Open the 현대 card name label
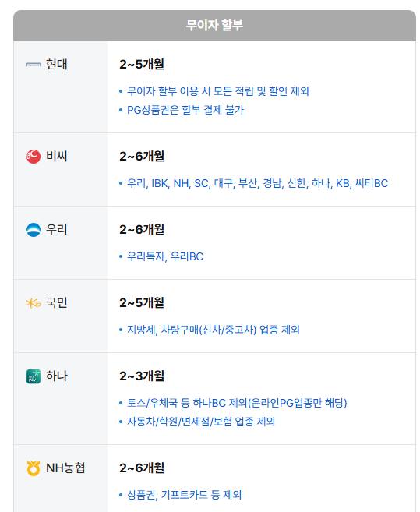 point(57,65)
